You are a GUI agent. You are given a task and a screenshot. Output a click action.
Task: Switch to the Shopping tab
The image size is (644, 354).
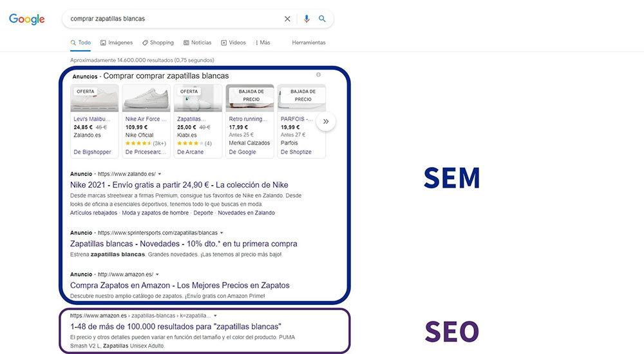coord(158,43)
